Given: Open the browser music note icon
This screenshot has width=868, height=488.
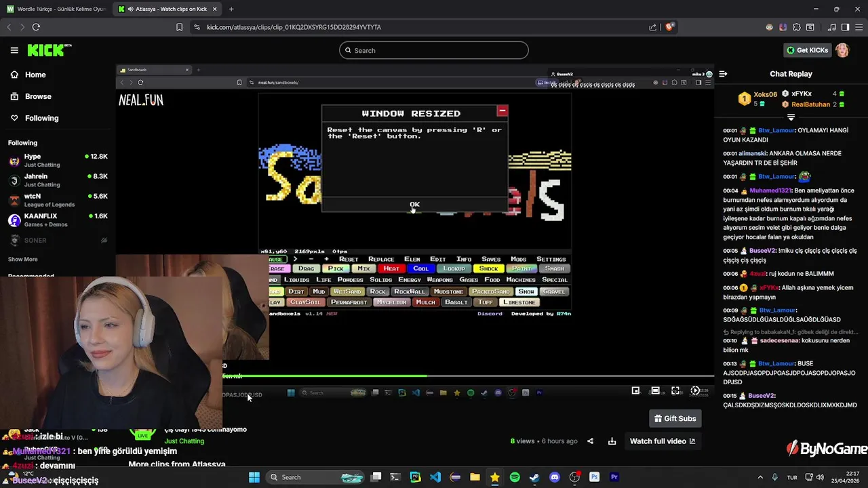Looking at the screenshot, I should (x=832, y=27).
